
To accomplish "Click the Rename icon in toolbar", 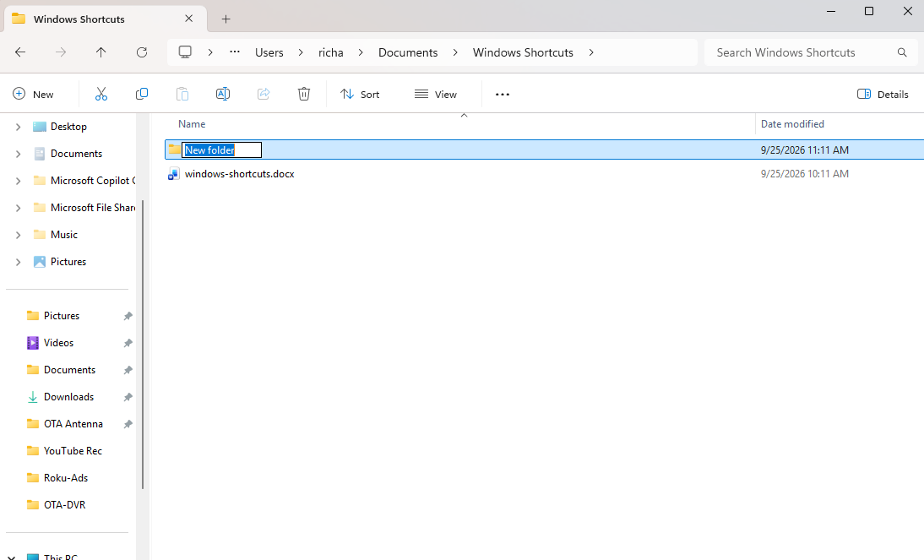I will (x=223, y=94).
